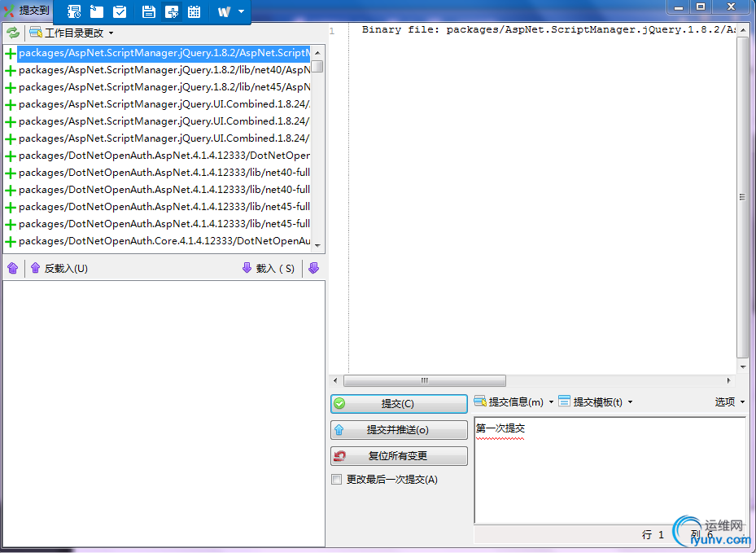Click the add-new plus icon in blue toolbar
Viewport: 756px width, 553px height.
172,11
